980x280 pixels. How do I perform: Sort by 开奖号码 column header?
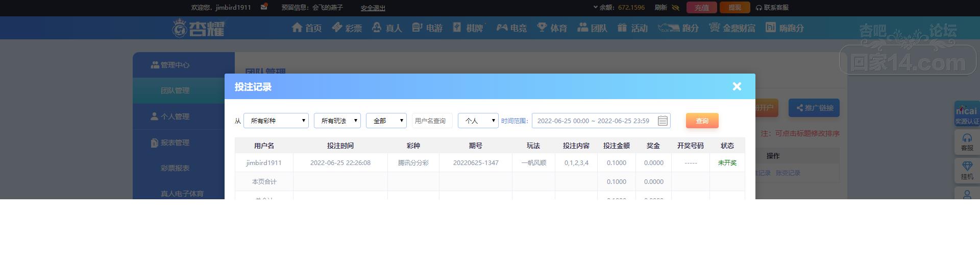691,146
